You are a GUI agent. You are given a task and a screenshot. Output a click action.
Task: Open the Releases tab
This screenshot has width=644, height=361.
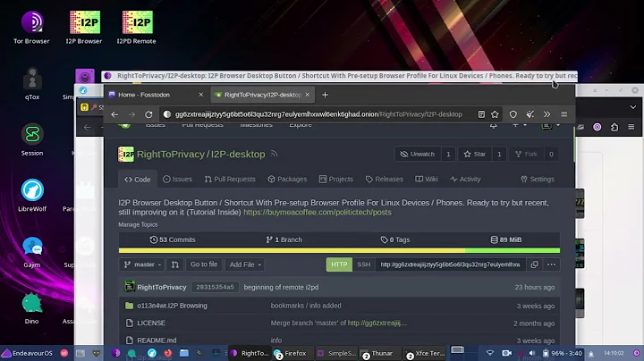pos(384,180)
